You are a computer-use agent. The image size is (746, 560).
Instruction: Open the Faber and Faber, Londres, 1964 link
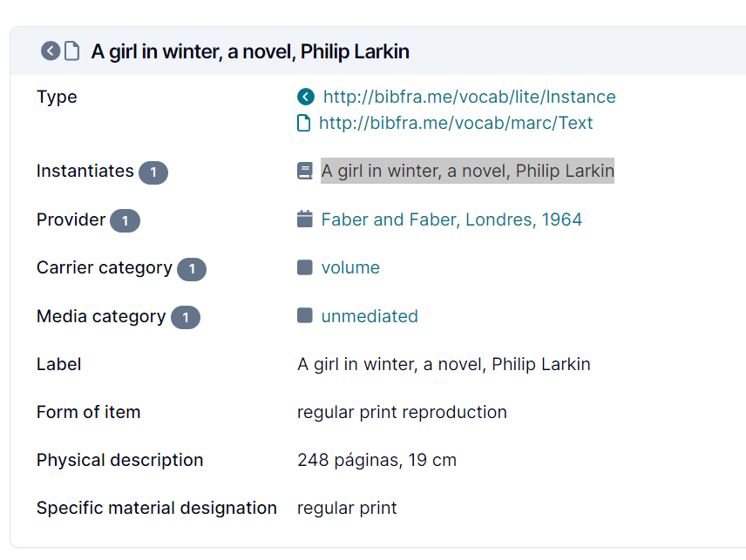tap(451, 219)
